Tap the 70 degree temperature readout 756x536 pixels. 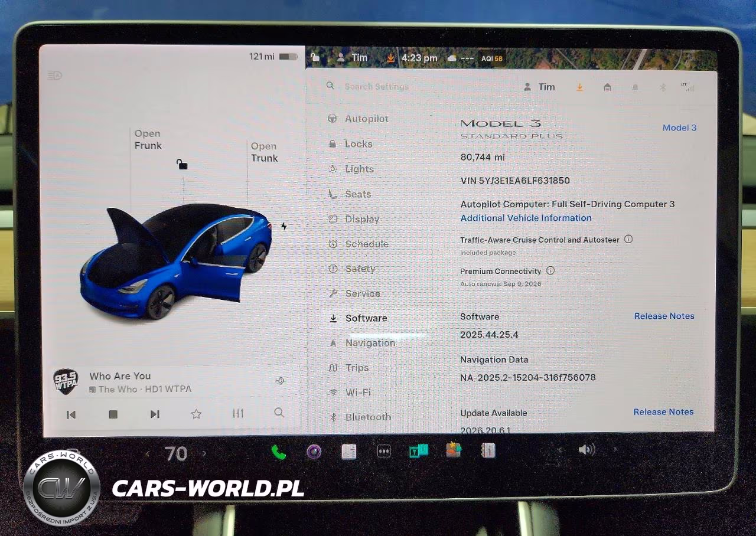click(176, 453)
